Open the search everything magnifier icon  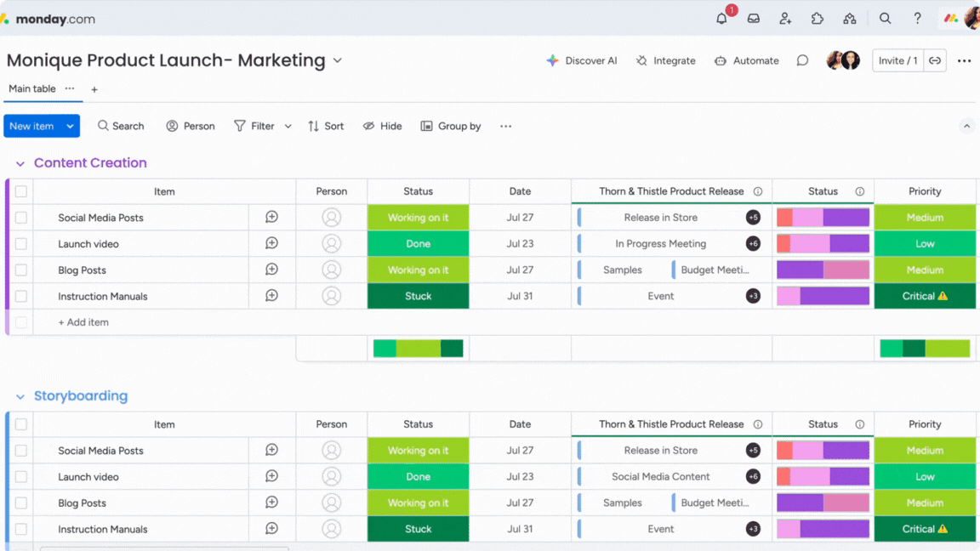(885, 19)
